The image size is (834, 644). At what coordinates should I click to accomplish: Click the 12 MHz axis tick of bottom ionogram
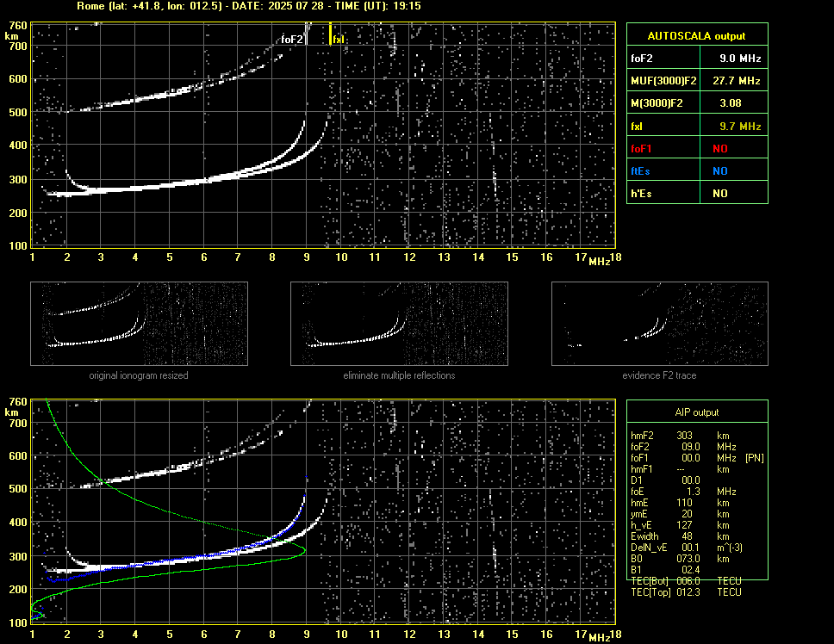point(409,634)
